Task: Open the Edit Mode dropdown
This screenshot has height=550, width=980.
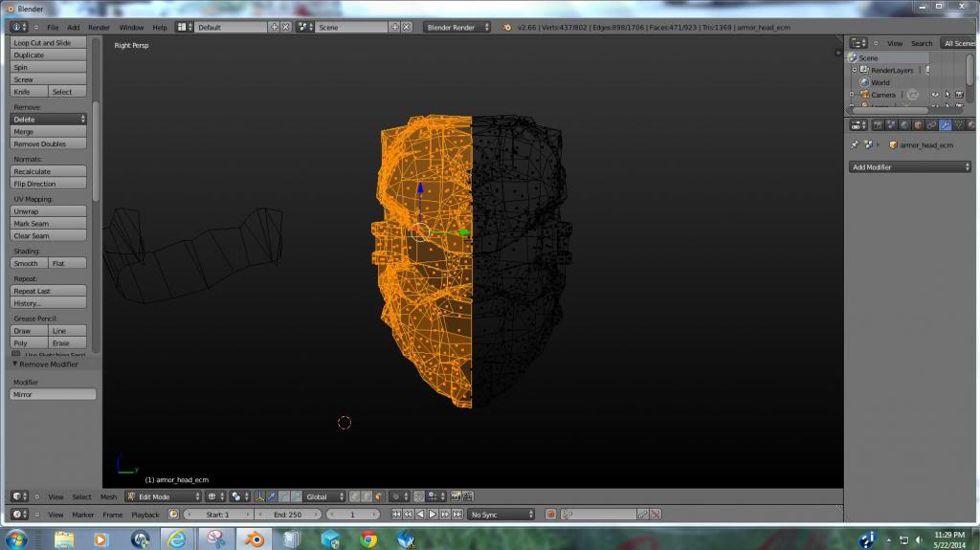Action: pyautogui.click(x=163, y=496)
